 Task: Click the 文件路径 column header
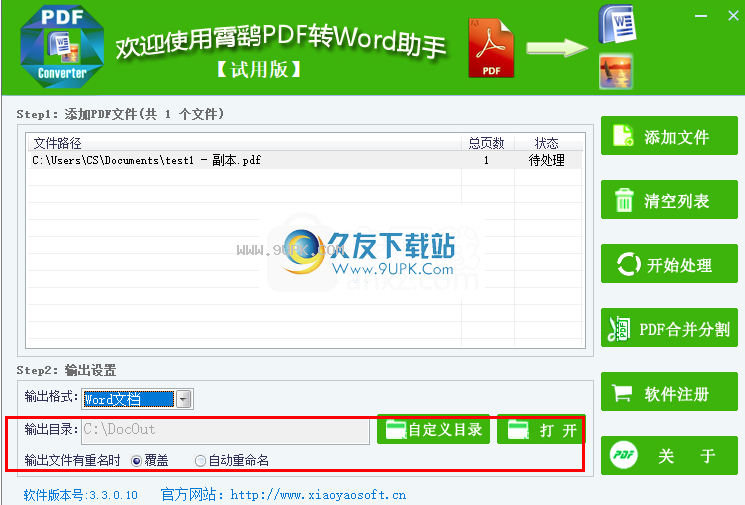(x=244, y=143)
